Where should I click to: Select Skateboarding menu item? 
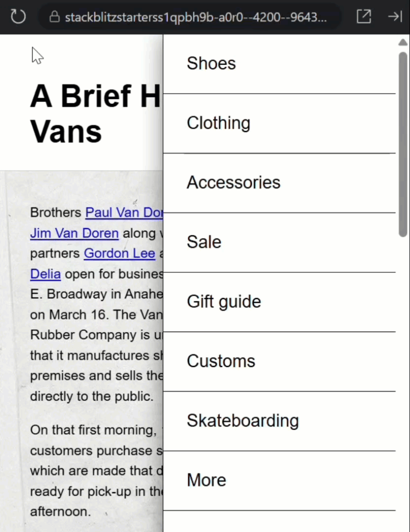click(279, 421)
